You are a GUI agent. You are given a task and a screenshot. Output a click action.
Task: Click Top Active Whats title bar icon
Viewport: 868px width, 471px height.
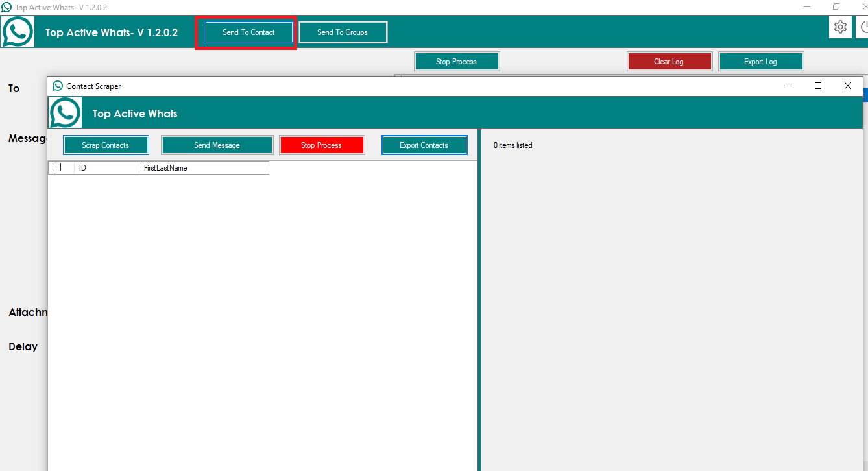[6, 7]
